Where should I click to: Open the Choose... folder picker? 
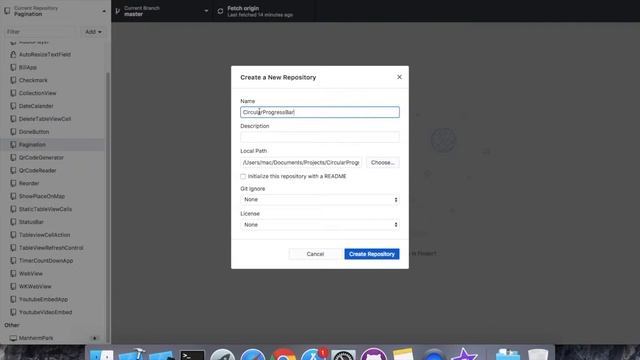pyautogui.click(x=382, y=162)
